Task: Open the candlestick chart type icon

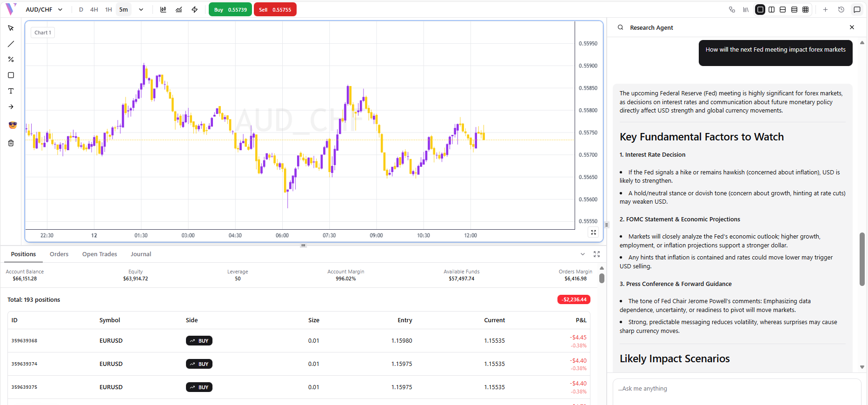Action: pos(163,10)
